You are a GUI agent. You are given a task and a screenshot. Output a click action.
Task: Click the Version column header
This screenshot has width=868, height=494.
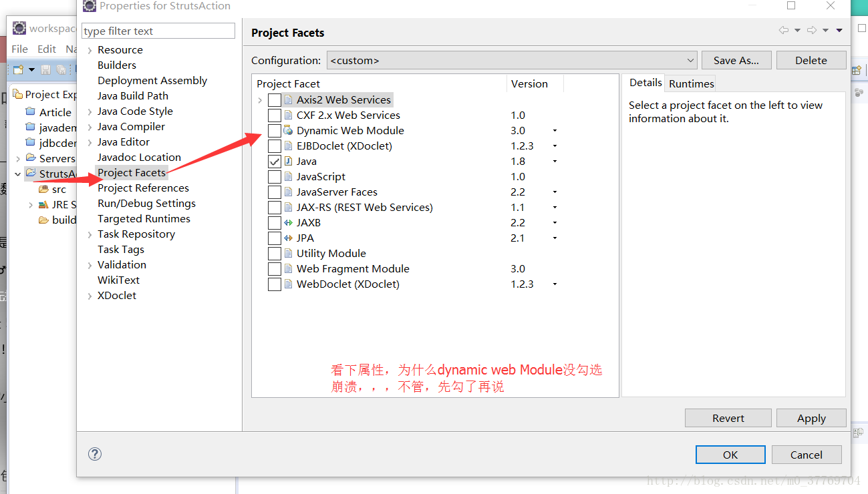(535, 83)
